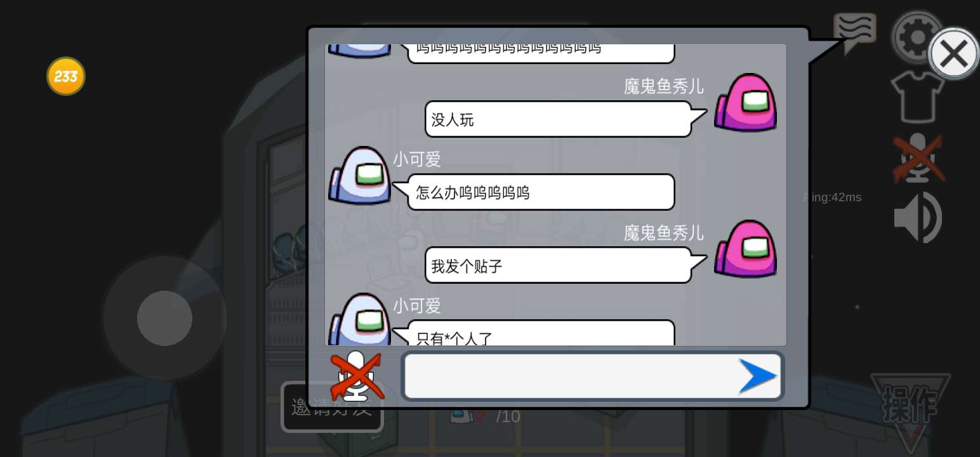
Task: Toggle the speaker volume icon
Action: click(918, 218)
